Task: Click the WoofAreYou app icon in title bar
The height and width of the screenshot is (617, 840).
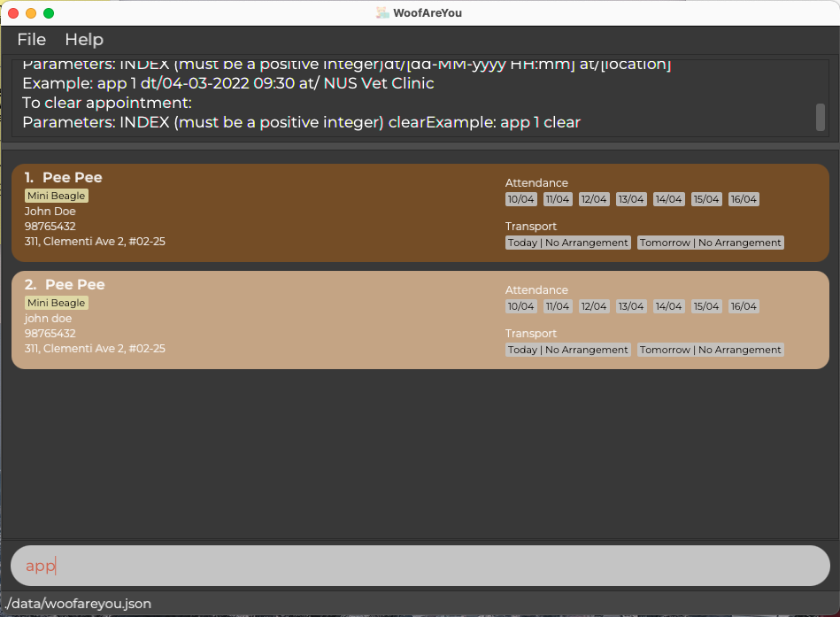Action: [382, 13]
